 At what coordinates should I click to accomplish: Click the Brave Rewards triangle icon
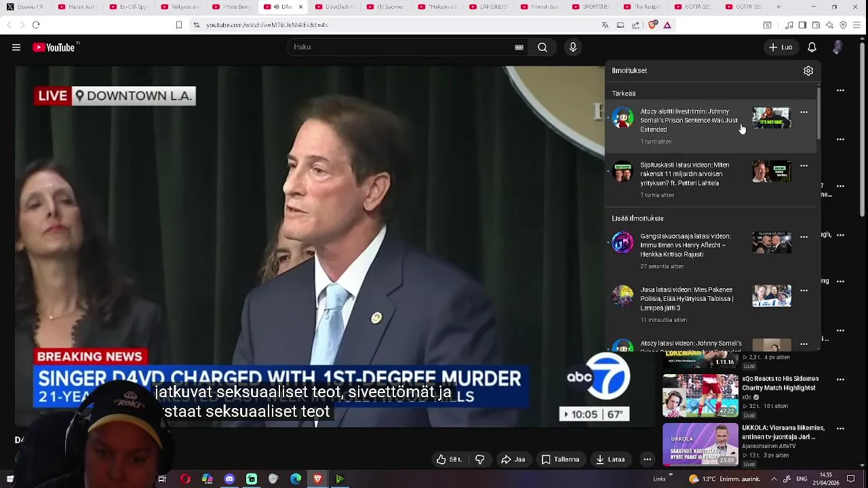pyautogui.click(x=667, y=25)
